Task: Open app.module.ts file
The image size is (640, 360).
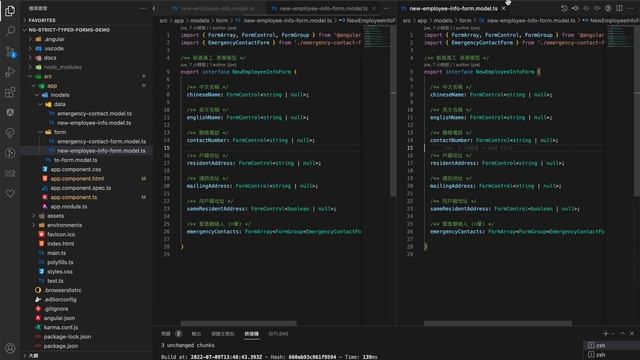Action: tap(69, 207)
